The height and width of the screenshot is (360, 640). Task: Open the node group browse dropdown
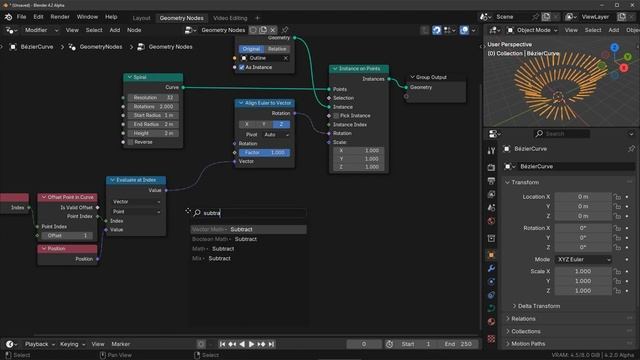click(190, 30)
